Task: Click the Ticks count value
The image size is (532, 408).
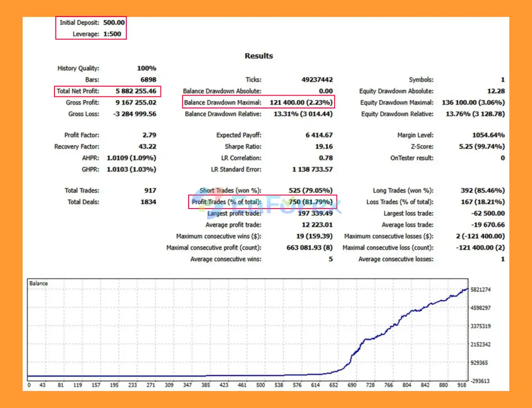Action: coord(317,79)
